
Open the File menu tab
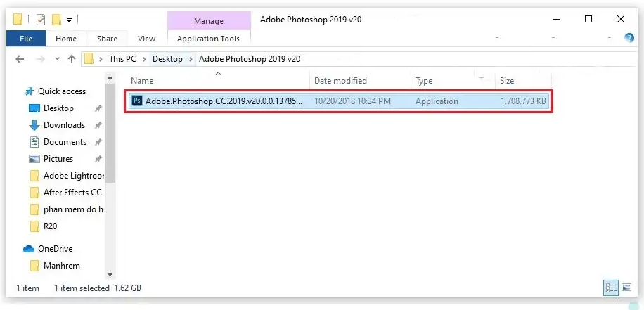(x=26, y=39)
